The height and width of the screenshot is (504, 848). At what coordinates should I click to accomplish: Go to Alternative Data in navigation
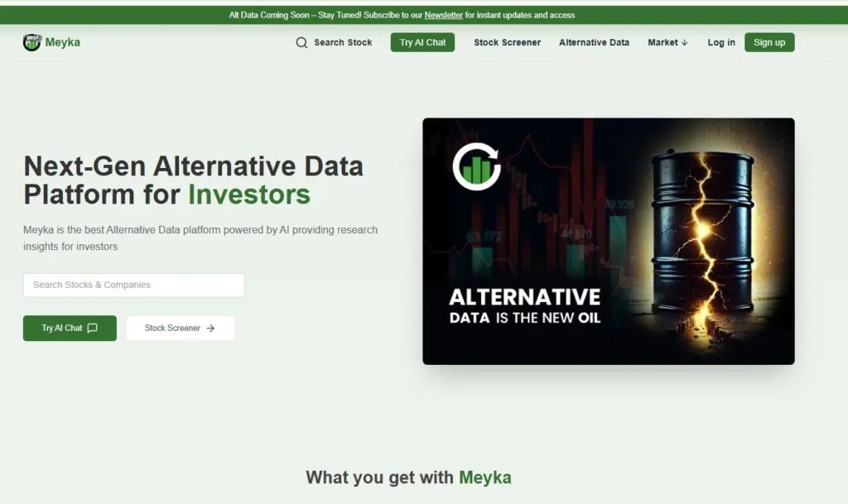click(x=594, y=42)
